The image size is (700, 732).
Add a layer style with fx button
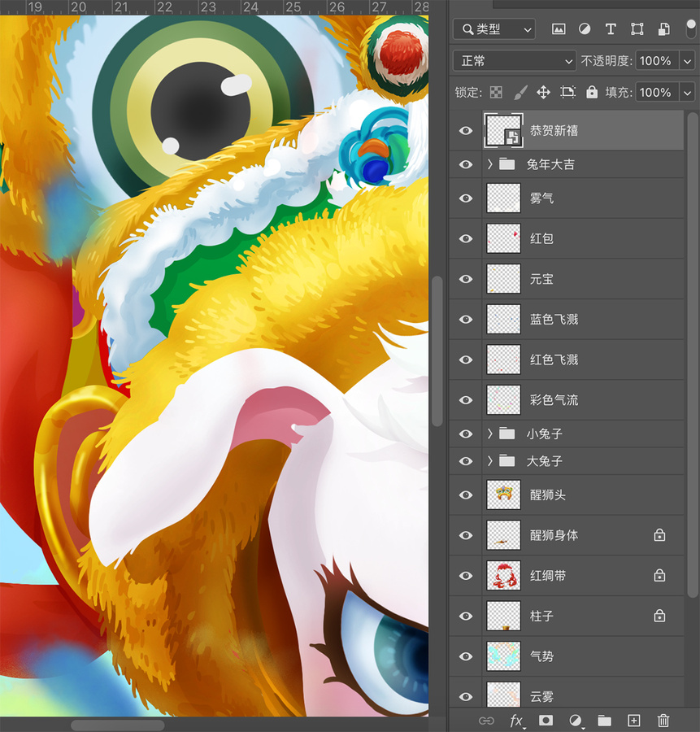(x=516, y=721)
